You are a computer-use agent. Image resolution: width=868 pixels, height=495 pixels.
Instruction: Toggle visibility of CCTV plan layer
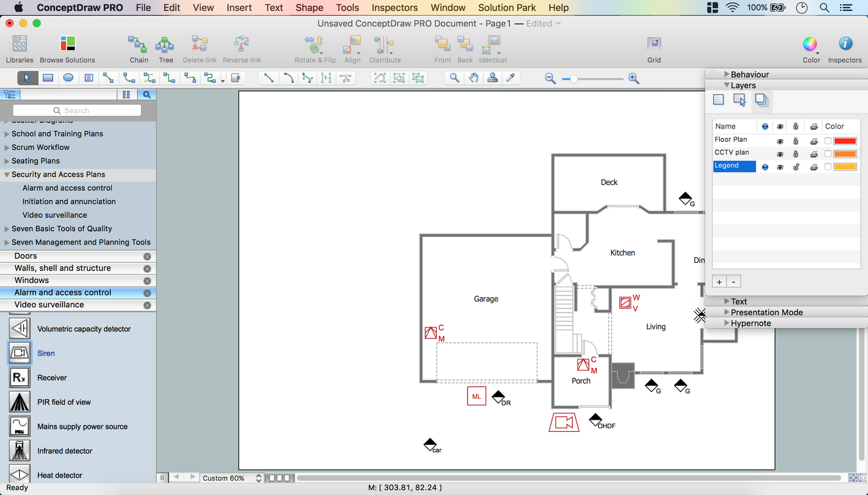(x=780, y=154)
